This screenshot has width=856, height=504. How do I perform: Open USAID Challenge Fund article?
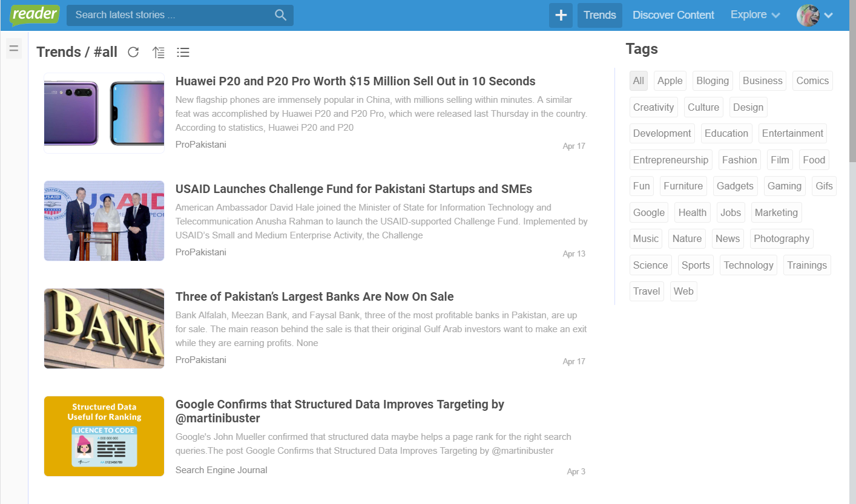354,189
